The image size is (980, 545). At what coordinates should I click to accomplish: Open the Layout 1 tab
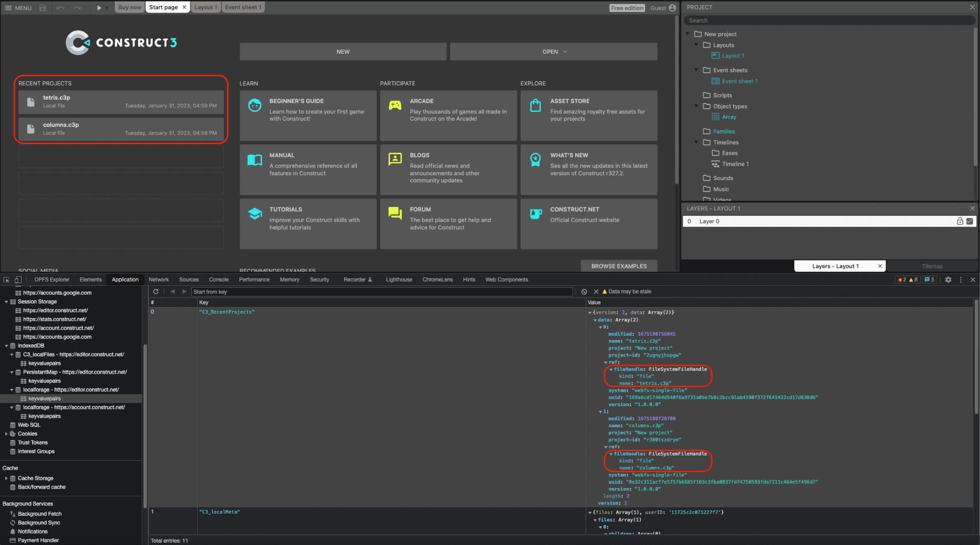pos(205,7)
